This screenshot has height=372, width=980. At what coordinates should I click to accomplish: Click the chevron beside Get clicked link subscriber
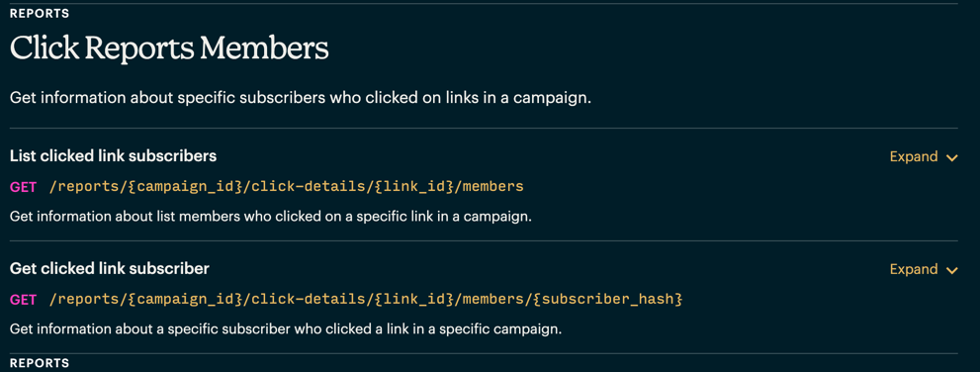[x=952, y=270]
